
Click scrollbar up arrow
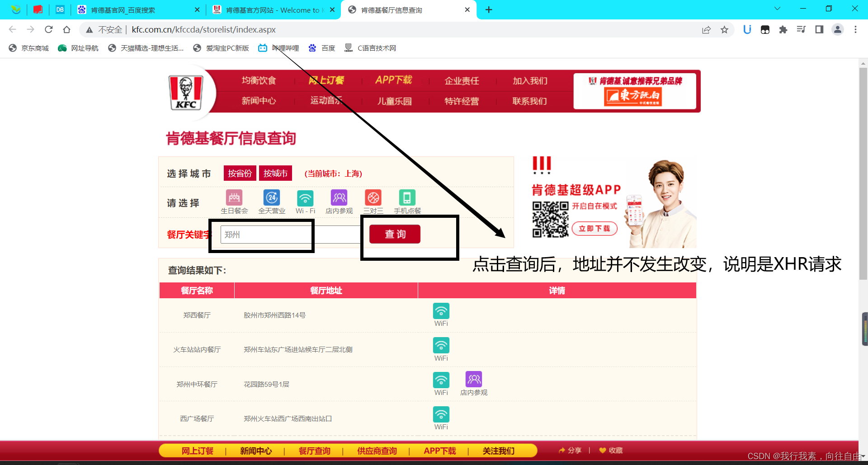(863, 63)
